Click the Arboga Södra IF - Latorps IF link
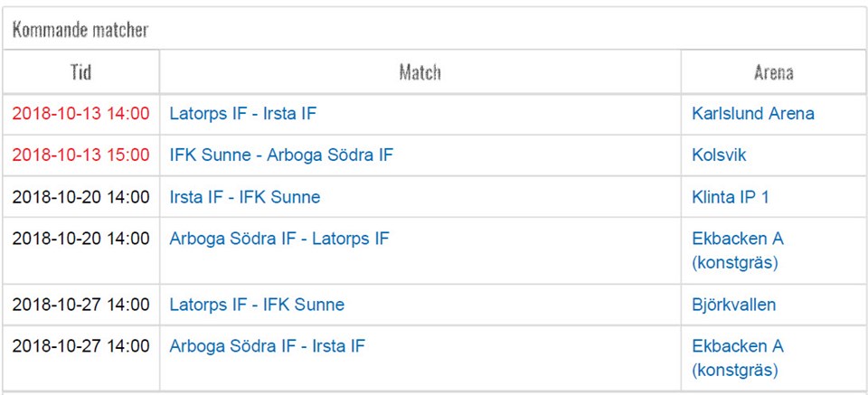 pos(278,239)
